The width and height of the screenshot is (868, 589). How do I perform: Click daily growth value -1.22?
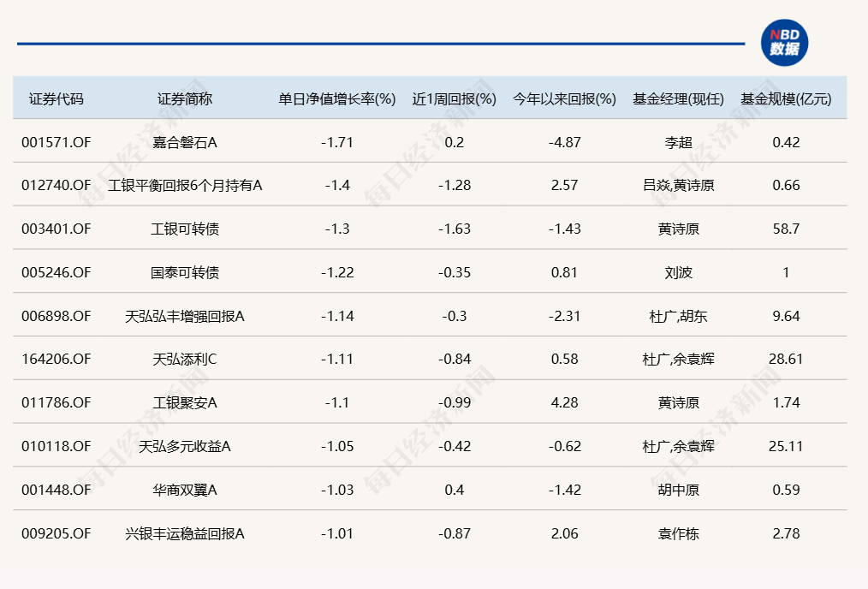coord(337,272)
